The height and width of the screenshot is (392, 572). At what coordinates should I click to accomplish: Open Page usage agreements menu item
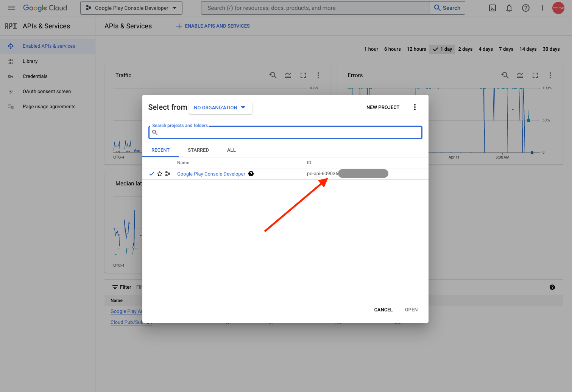pyautogui.click(x=49, y=107)
